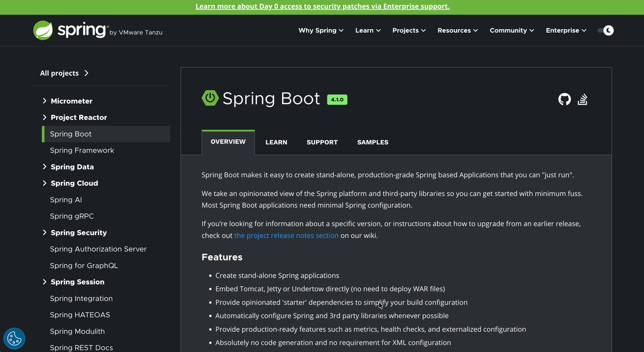644x352 pixels.
Task: Click the Micrometer label
Action: [72, 101]
